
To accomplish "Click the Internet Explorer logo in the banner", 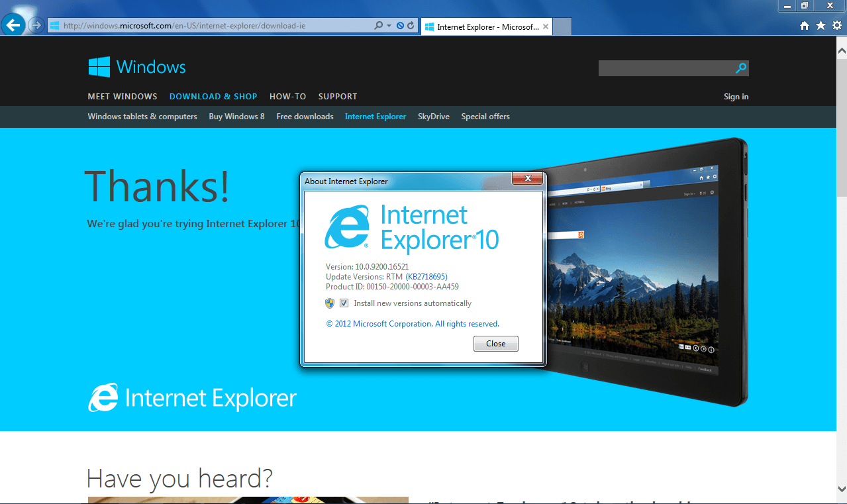I will tap(192, 398).
